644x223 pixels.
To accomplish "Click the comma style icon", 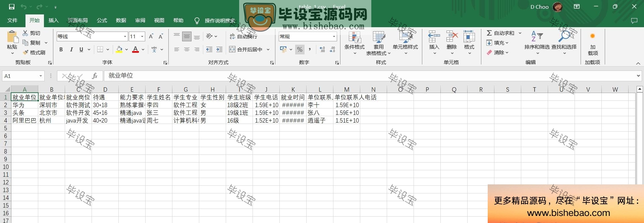I will [x=310, y=49].
